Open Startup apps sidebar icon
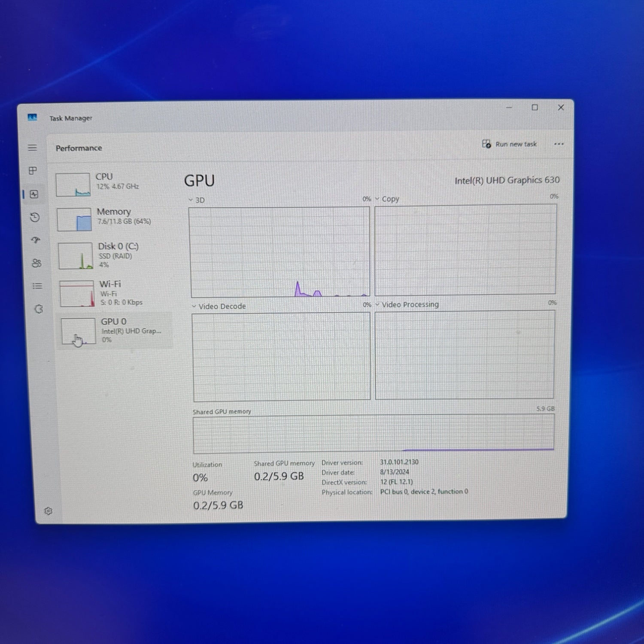644x644 pixels. [x=36, y=240]
